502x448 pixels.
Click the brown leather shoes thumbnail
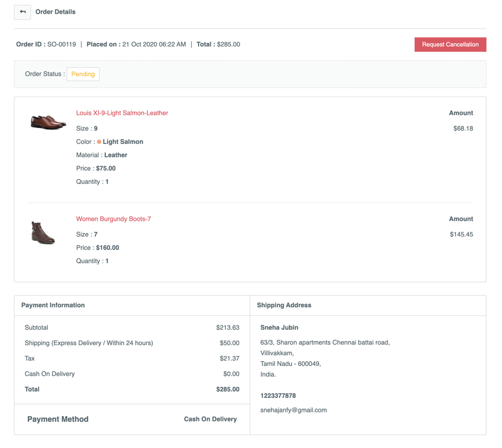click(48, 122)
